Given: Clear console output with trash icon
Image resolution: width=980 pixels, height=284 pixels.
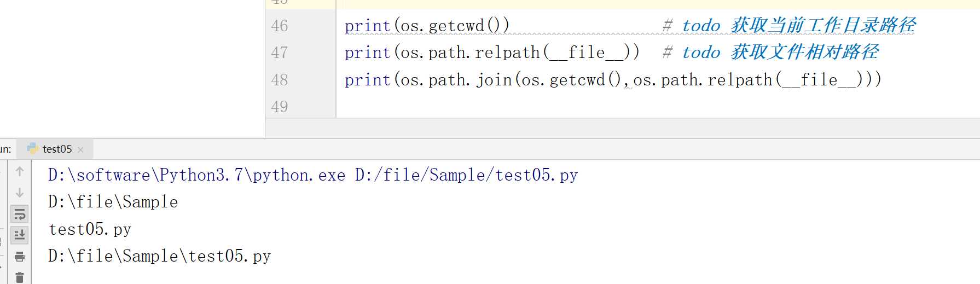Looking at the screenshot, I should point(20,277).
